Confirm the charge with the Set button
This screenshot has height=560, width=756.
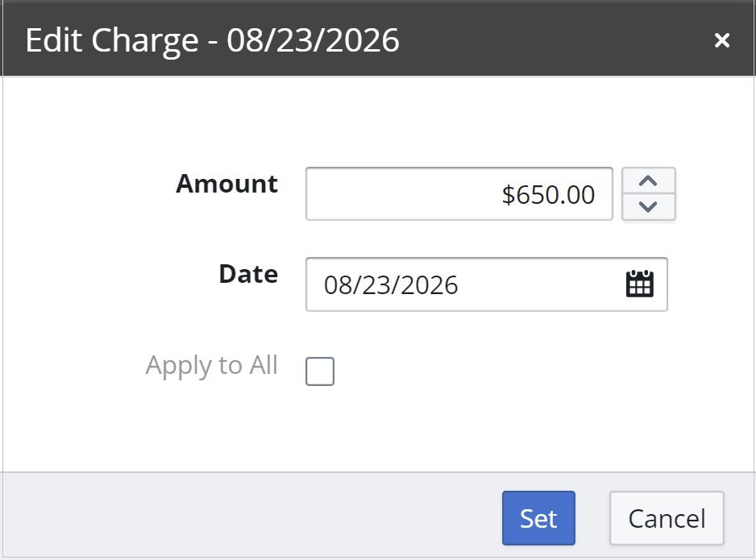tap(538, 518)
